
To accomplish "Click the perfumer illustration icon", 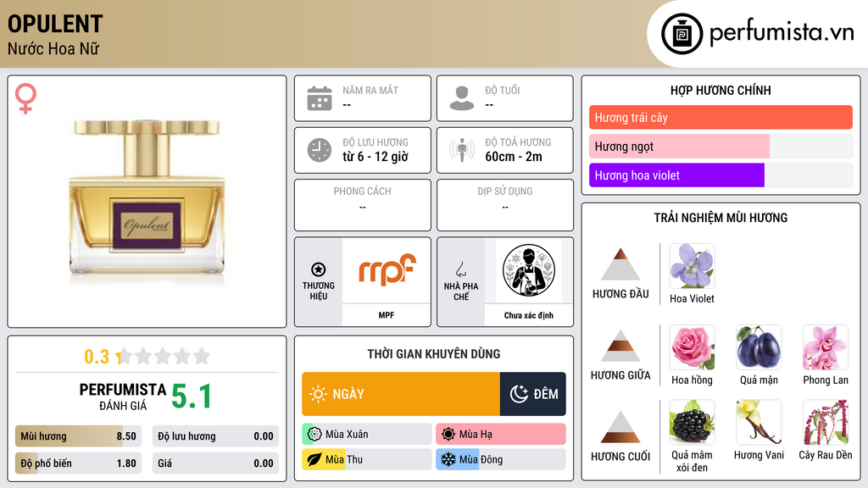I will point(529,270).
